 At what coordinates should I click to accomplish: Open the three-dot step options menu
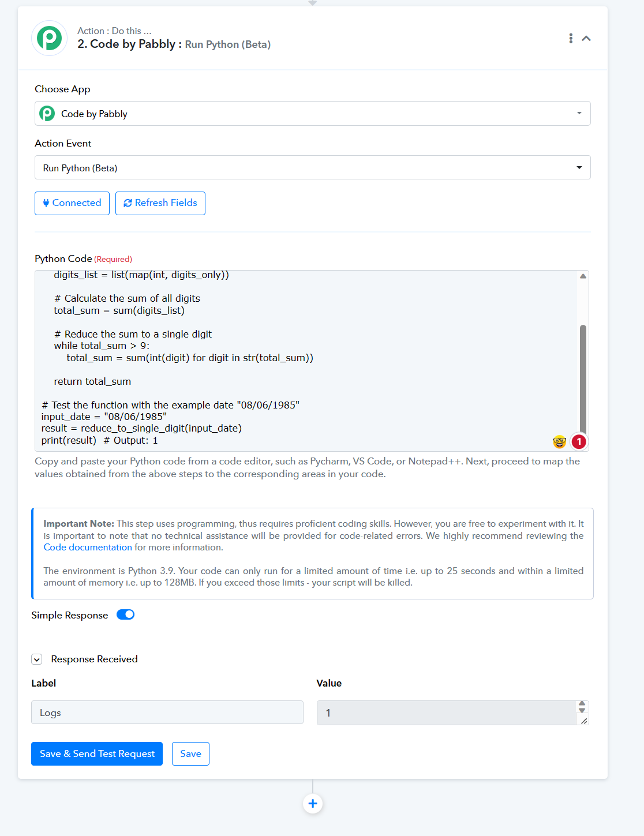[571, 38]
